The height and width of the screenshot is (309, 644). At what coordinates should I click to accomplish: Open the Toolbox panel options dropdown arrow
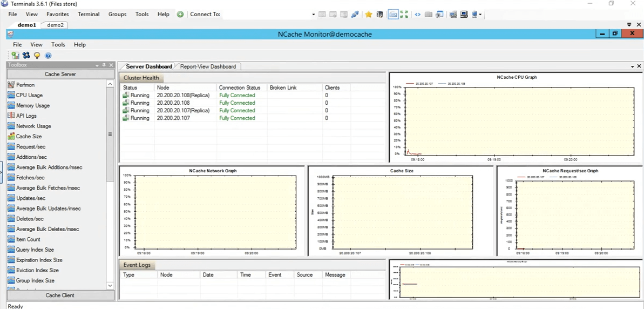click(97, 65)
